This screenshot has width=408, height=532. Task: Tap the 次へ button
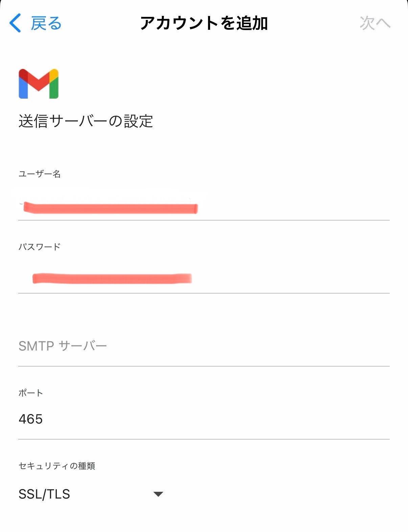(375, 23)
